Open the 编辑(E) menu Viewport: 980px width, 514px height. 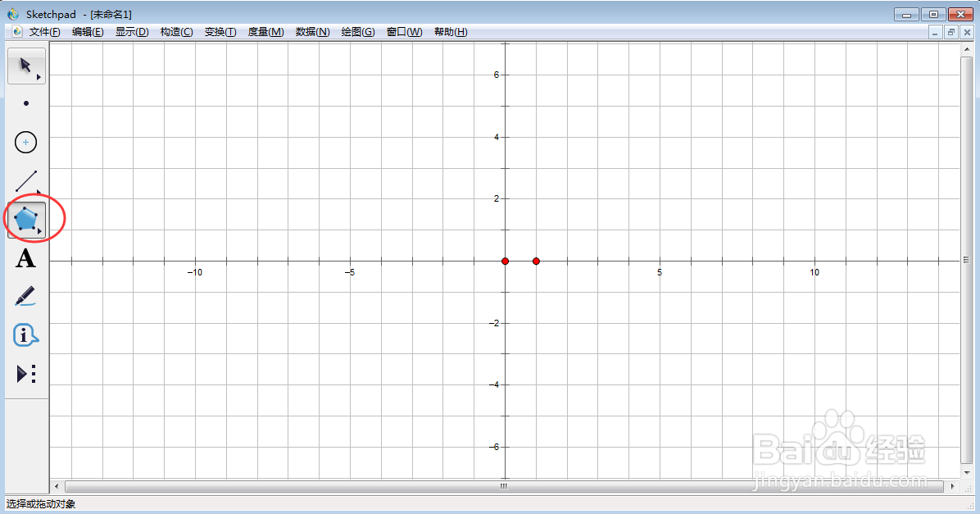pyautogui.click(x=88, y=32)
